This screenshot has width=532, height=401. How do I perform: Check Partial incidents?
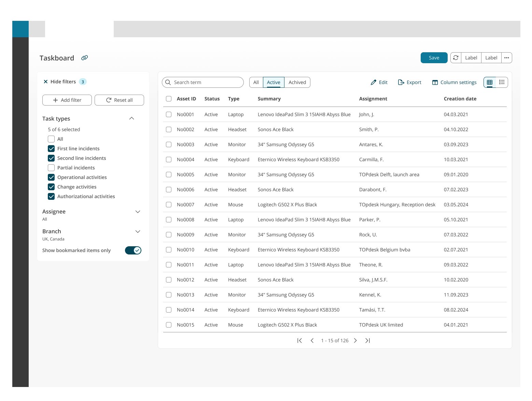coord(51,168)
